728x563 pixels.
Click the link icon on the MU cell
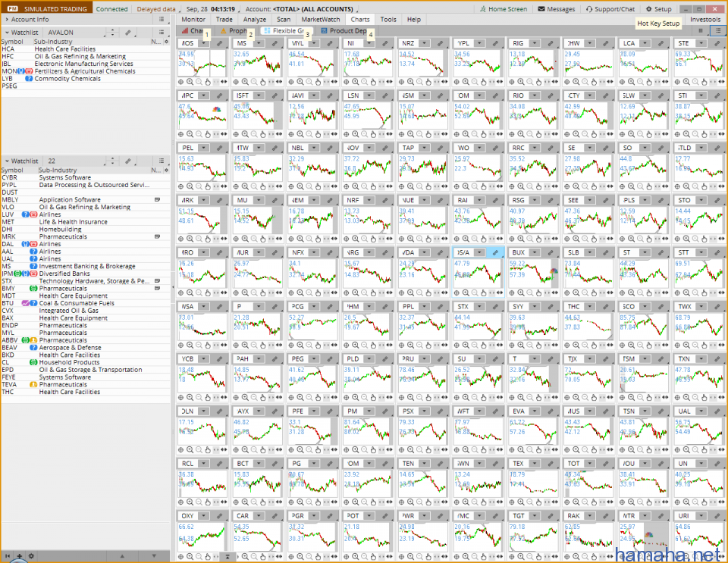[x=275, y=200]
